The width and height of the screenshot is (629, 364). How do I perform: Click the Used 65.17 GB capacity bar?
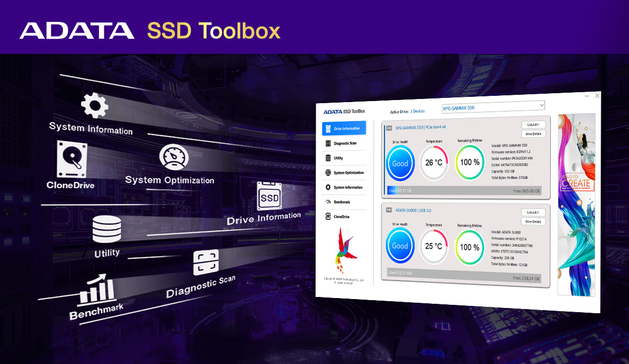pos(398,191)
